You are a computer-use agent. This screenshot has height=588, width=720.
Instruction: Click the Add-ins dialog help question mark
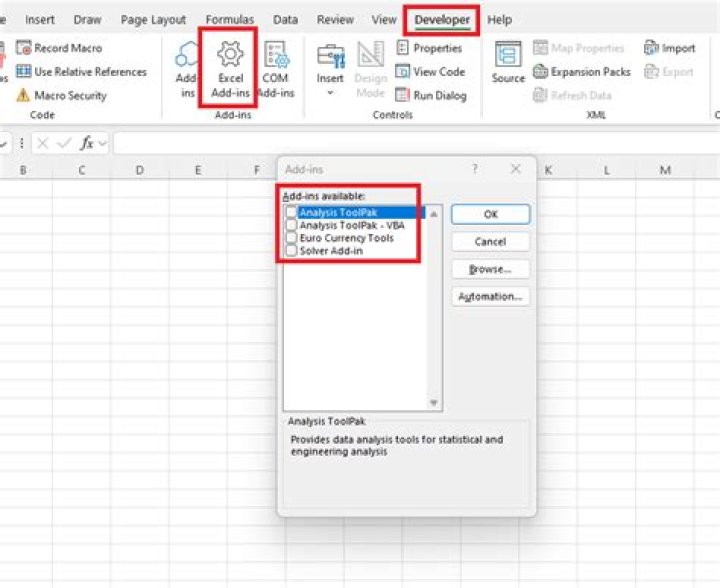pos(475,169)
